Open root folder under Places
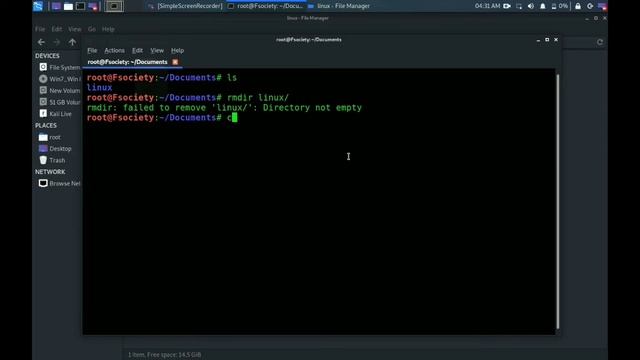This screenshot has height=360, width=640. click(50, 138)
